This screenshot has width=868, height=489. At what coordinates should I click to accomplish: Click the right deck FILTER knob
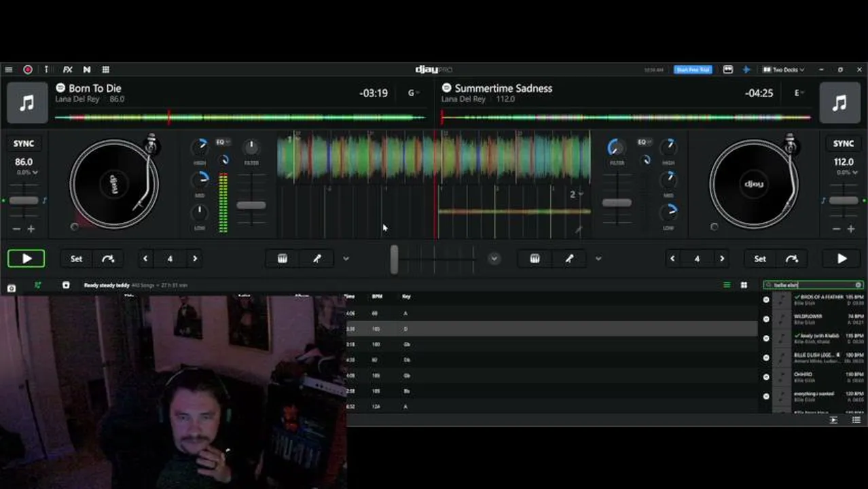(x=616, y=147)
